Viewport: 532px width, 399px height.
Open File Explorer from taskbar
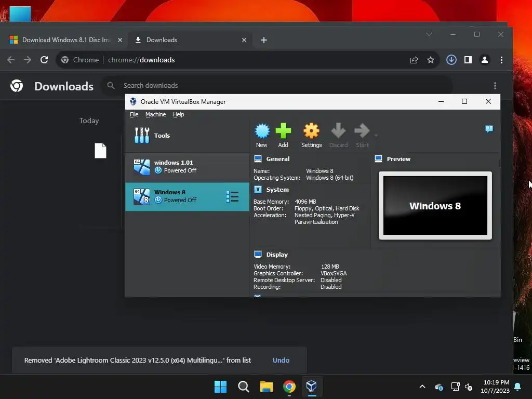[x=267, y=387]
